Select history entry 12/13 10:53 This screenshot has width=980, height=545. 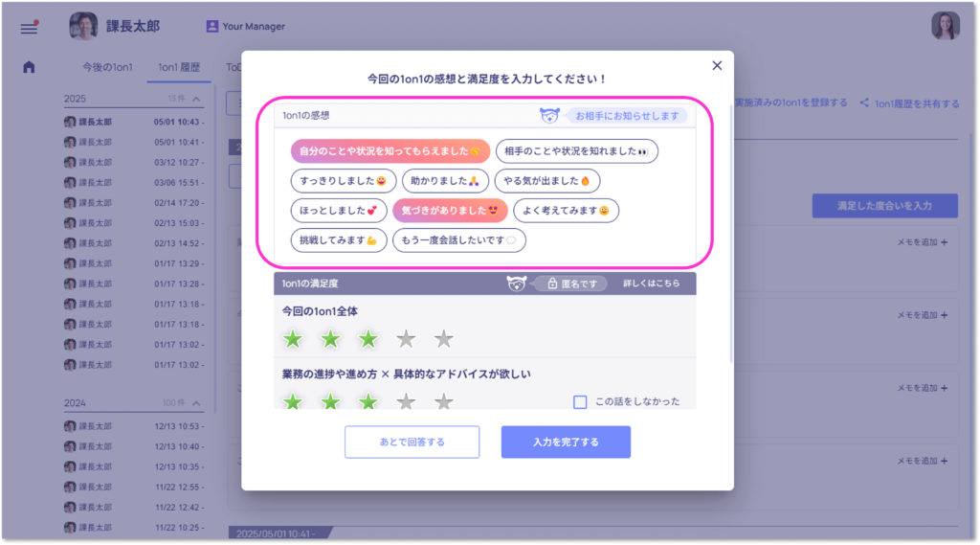point(134,426)
